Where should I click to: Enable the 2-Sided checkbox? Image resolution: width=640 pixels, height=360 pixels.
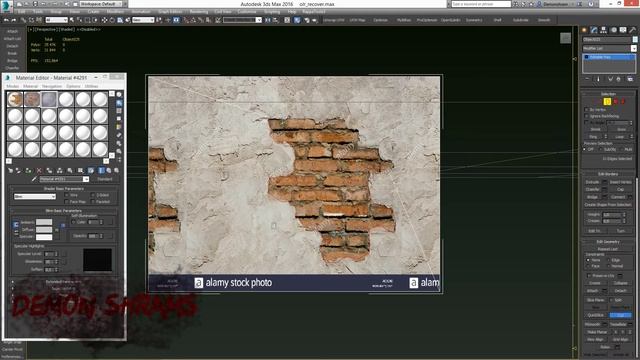(93, 196)
